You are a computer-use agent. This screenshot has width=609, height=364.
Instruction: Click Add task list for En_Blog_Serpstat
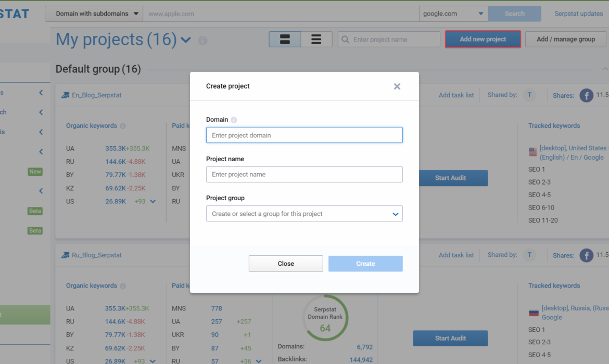pos(456,95)
